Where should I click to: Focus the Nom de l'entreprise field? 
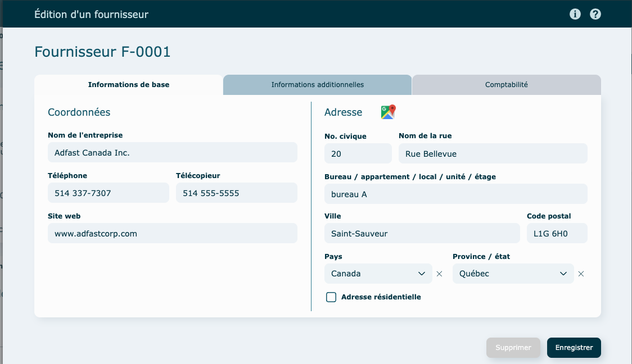click(x=172, y=152)
